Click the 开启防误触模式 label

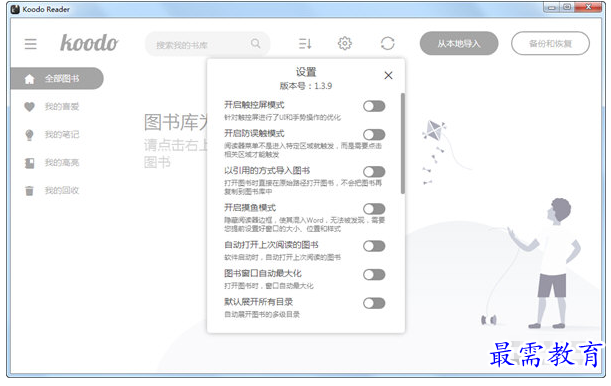pyautogui.click(x=254, y=133)
